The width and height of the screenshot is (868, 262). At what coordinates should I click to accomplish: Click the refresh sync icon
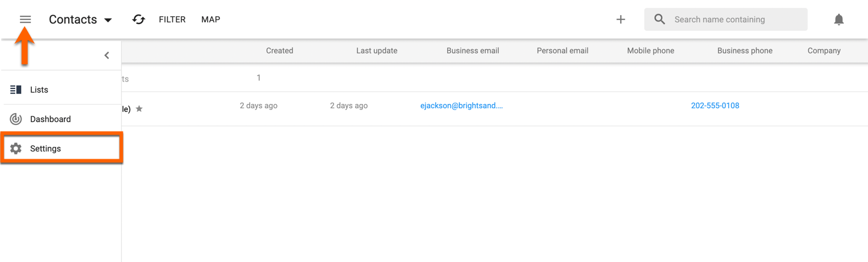(138, 19)
